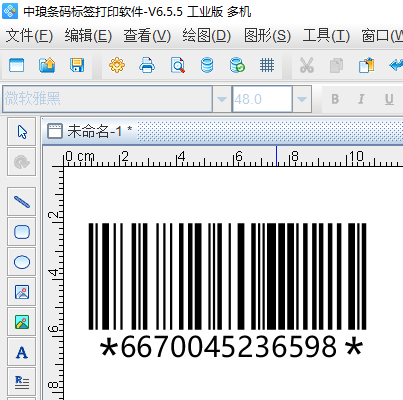Open the 工具(T) menu

[x=326, y=35]
